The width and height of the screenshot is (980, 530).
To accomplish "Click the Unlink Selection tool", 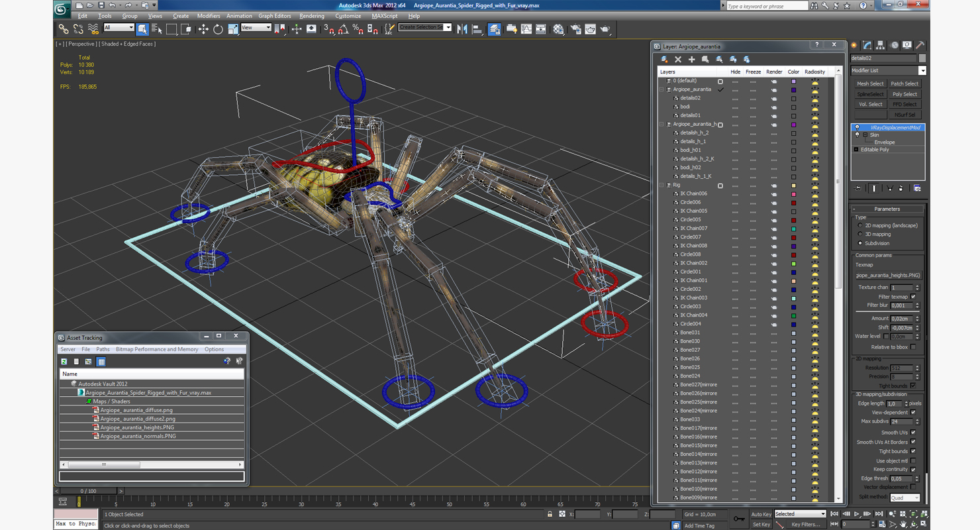I will click(x=78, y=29).
